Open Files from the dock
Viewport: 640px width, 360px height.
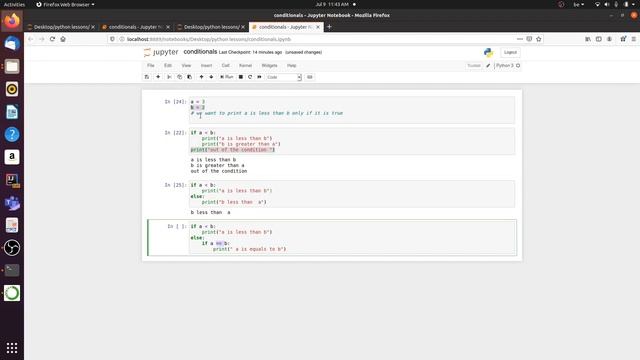point(12,66)
